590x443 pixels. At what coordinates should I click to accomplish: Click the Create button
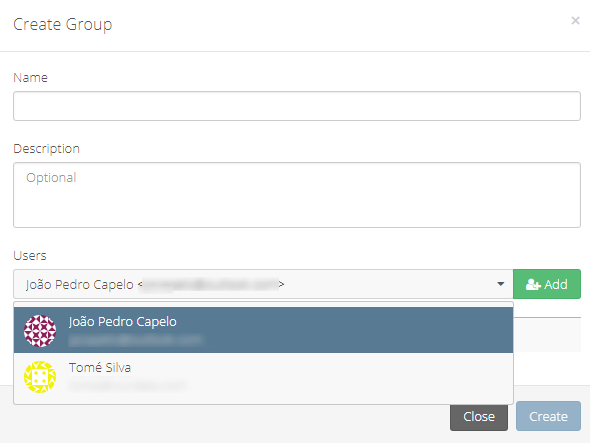[548, 416]
